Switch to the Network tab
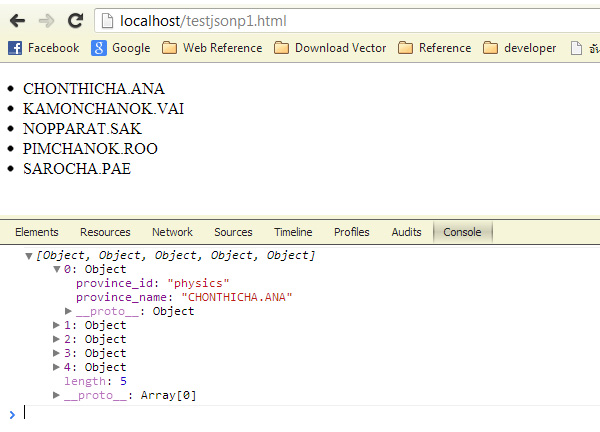Image resolution: width=600 pixels, height=432 pixels. click(172, 232)
